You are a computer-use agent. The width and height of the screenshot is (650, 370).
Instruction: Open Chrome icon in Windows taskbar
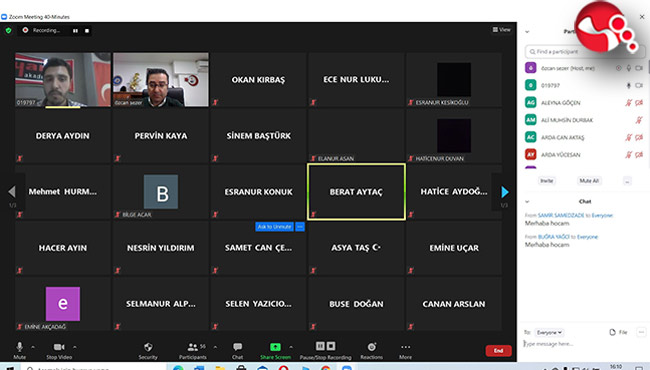click(326, 368)
